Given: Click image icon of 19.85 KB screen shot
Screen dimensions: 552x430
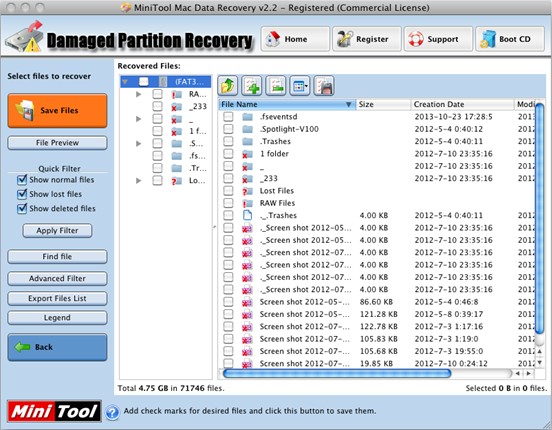Looking at the screenshot, I should click(x=247, y=364).
